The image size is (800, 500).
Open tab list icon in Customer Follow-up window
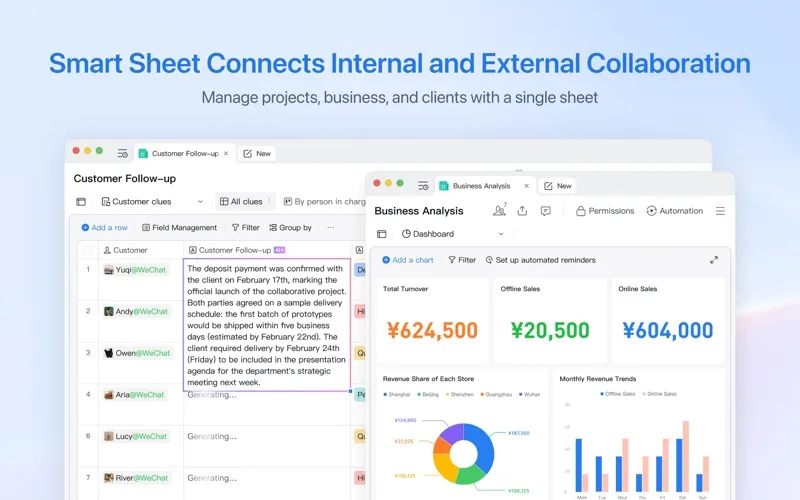click(122, 153)
